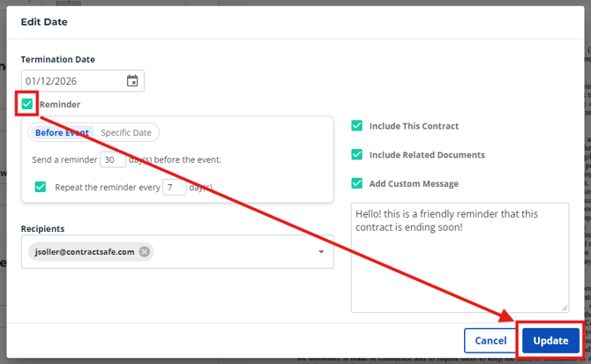Focus the Termination Date text field
Image resolution: width=591 pixels, height=364 pixels.
pyautogui.click(x=71, y=81)
